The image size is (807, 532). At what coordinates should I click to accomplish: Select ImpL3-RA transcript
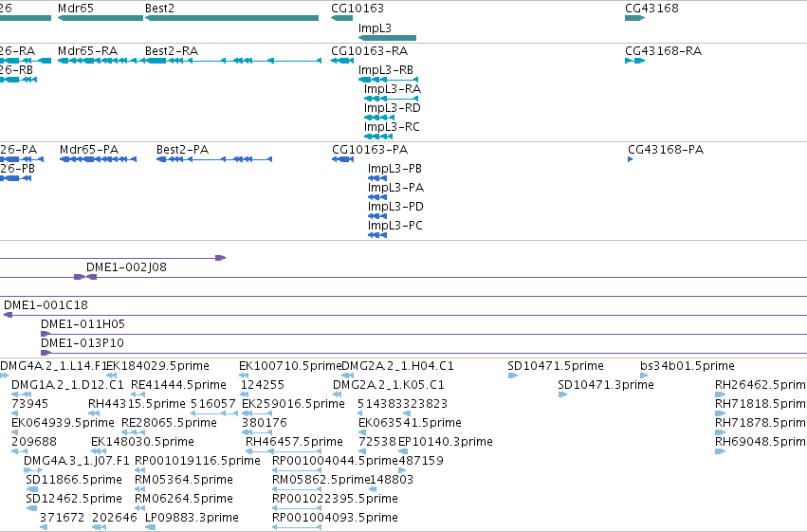(x=391, y=99)
